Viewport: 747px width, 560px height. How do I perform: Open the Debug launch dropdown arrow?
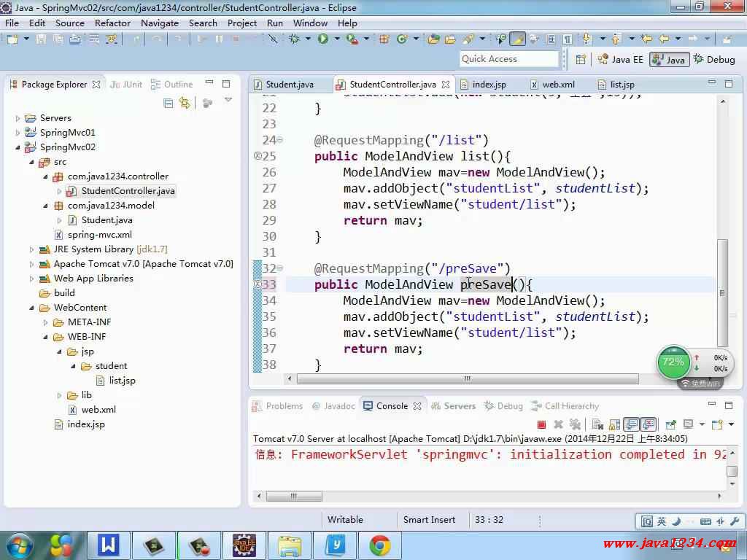tap(308, 39)
